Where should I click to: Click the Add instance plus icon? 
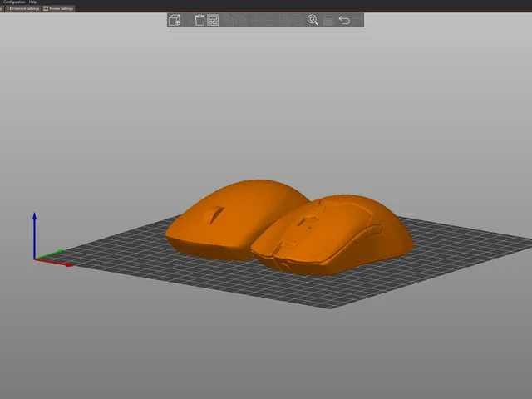(x=256, y=20)
